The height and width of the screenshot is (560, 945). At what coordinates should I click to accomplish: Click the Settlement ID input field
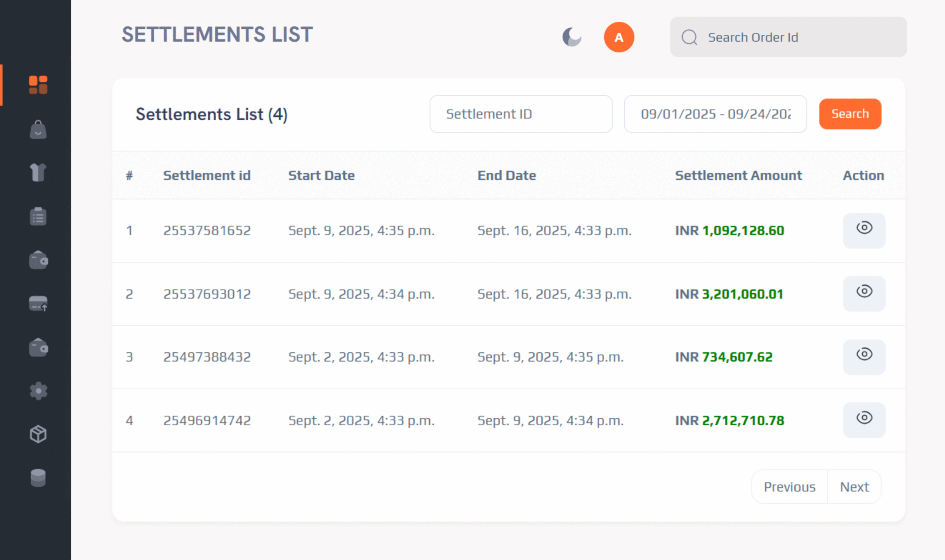[520, 114]
